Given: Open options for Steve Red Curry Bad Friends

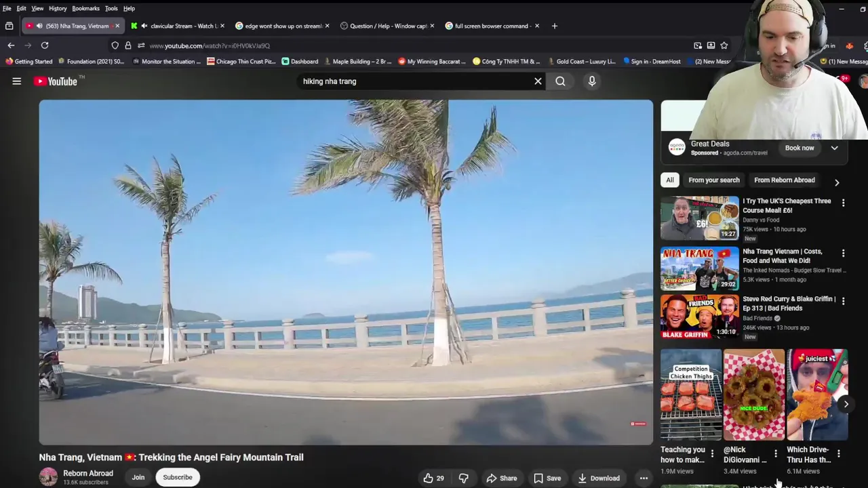Looking at the screenshot, I should tap(843, 301).
